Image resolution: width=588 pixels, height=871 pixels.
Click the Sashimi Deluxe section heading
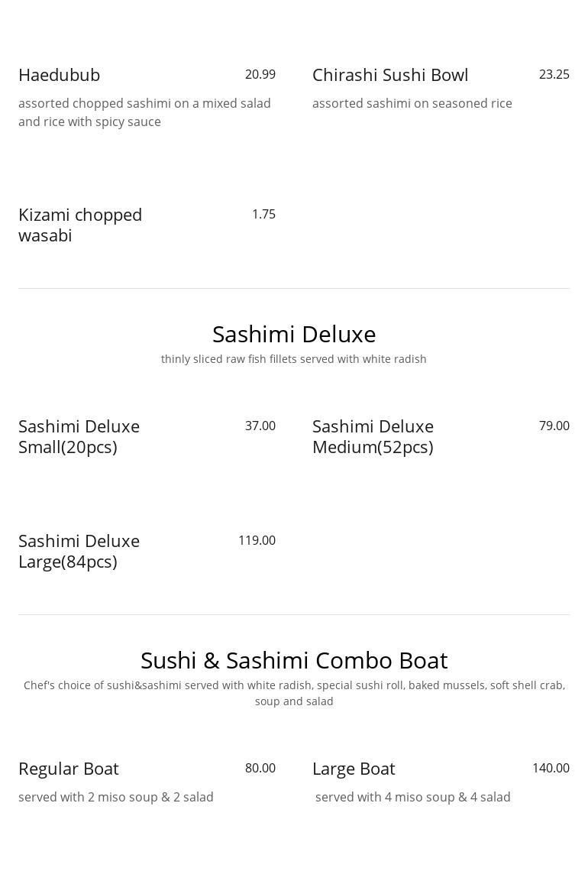tap(294, 334)
